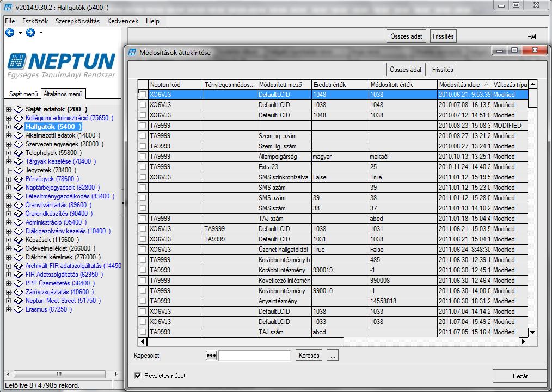Click the Kapcsolat search text field

[x=255, y=356]
